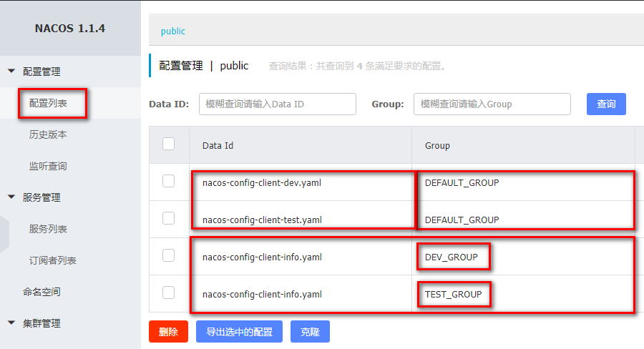Screen dimensions: 644x349
Task: Focus the Group search field
Action: tap(492, 104)
